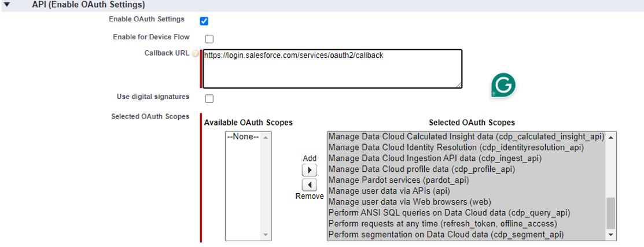Click Selected scopes list scroll-down arrow
Viewport: 644px width, 247px height.
coord(611,235)
